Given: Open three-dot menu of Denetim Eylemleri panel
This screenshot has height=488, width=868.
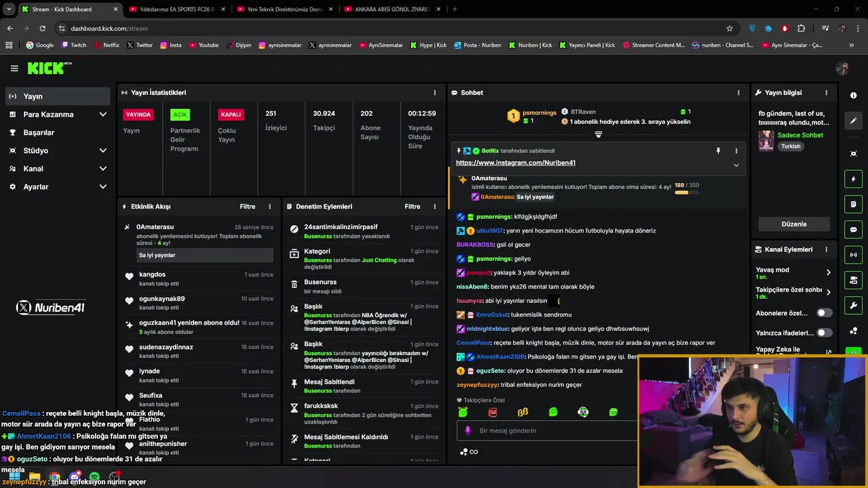Looking at the screenshot, I should click(435, 207).
